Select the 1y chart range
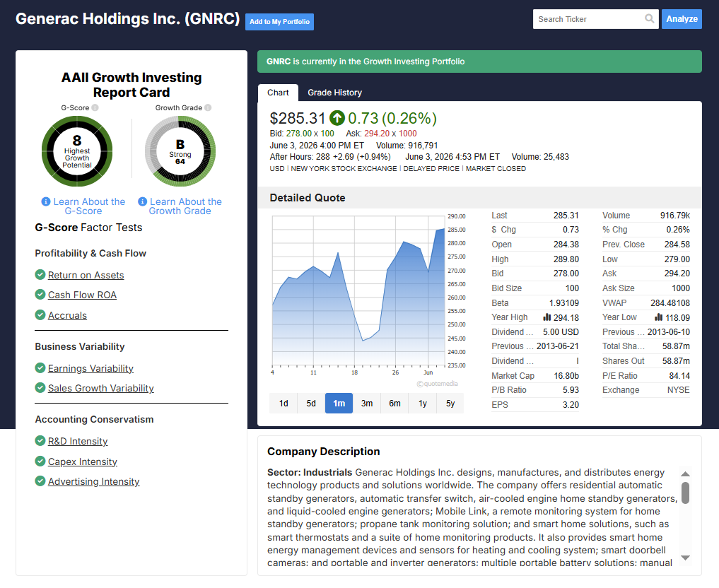719x588 pixels. (423, 404)
